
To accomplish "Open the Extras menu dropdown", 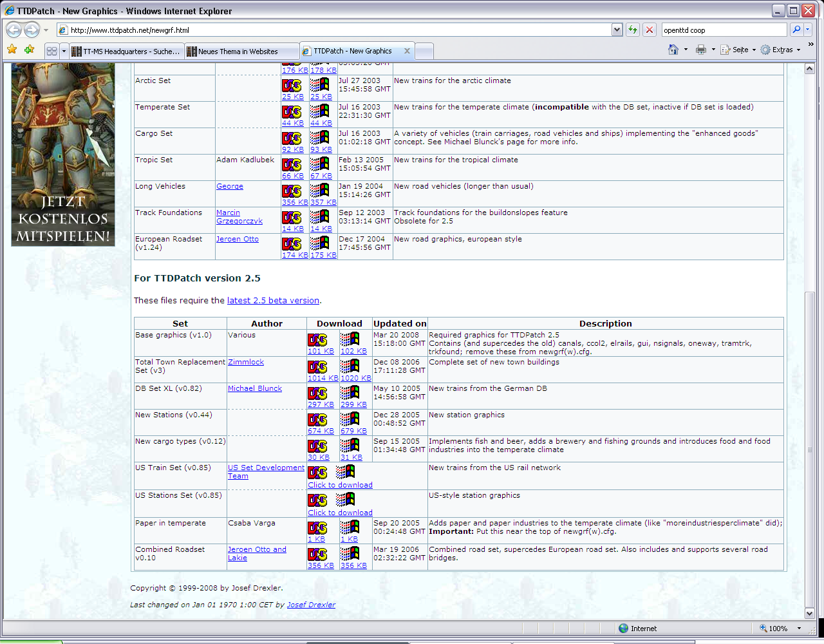I will point(780,50).
